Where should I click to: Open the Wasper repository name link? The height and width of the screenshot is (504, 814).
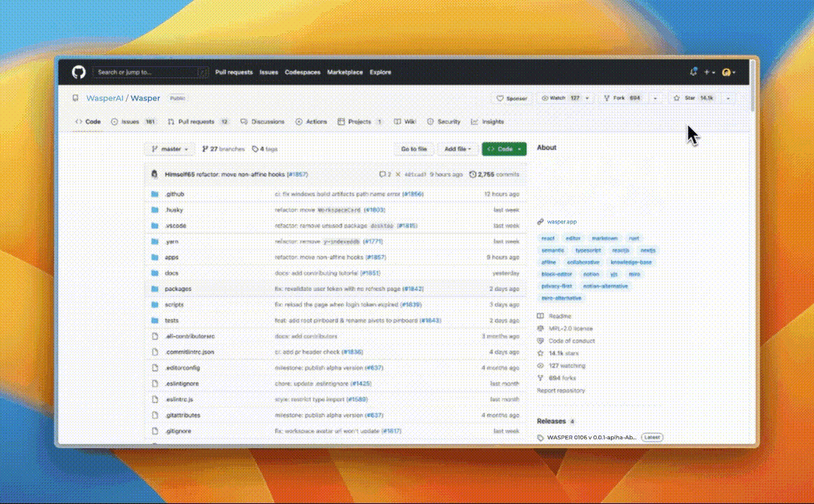point(145,98)
